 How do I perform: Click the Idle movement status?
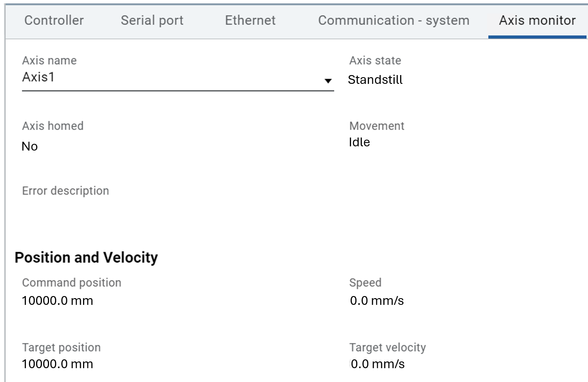359,142
